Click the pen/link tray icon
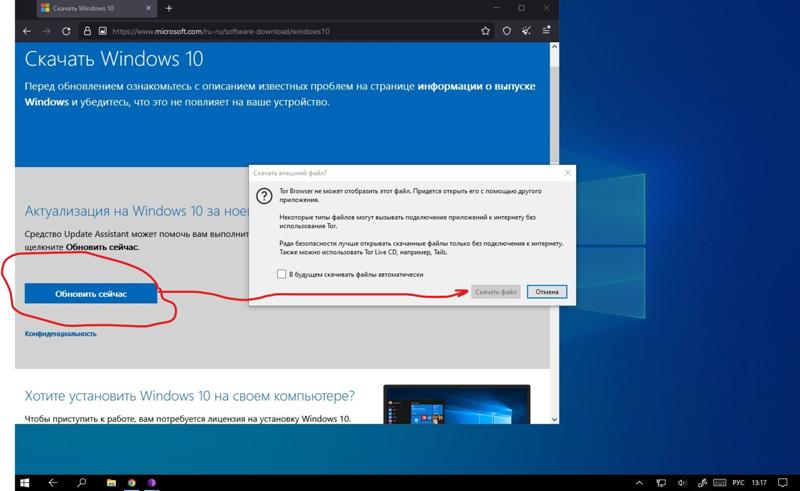 coord(702,482)
